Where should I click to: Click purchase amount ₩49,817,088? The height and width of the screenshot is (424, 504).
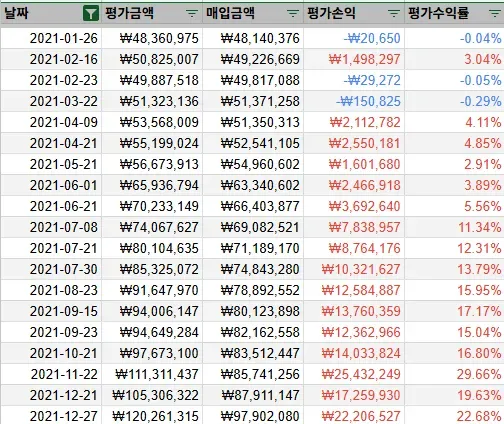tap(260, 80)
